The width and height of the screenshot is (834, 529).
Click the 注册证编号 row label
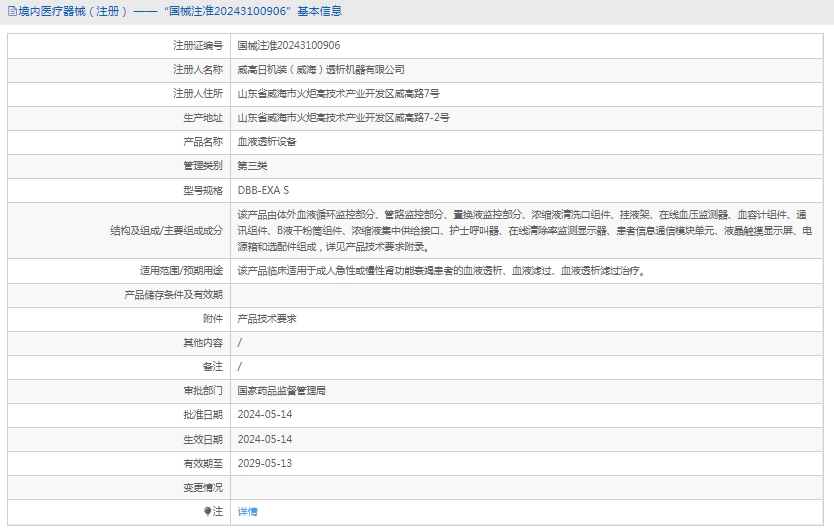click(x=198, y=45)
